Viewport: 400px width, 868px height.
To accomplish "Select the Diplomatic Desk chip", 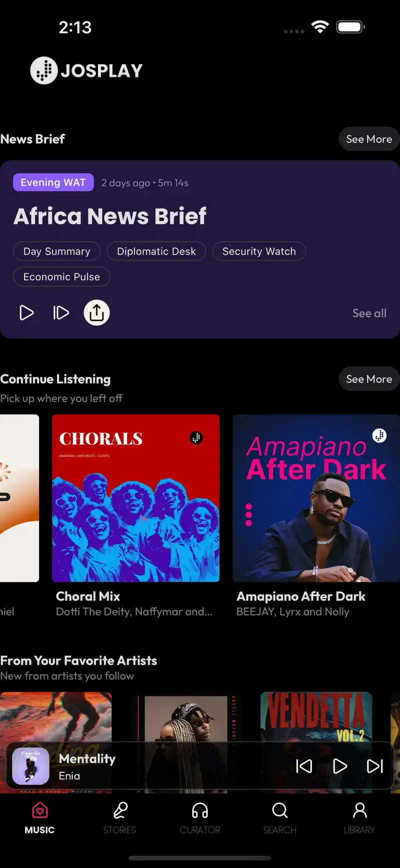I will tap(156, 251).
